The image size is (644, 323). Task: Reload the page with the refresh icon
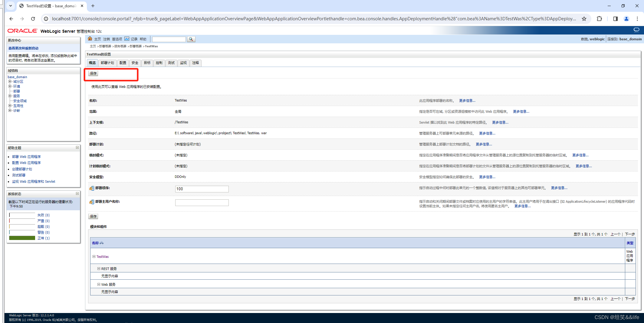pos(33,19)
